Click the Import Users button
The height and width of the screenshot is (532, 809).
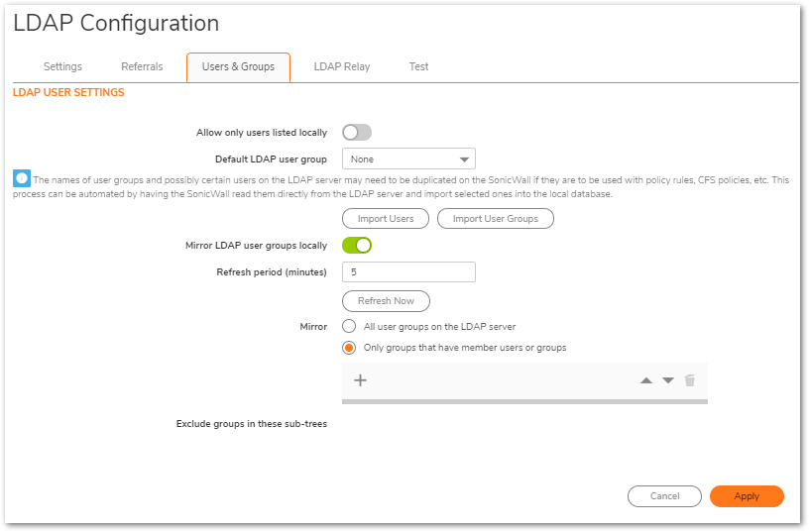click(386, 219)
